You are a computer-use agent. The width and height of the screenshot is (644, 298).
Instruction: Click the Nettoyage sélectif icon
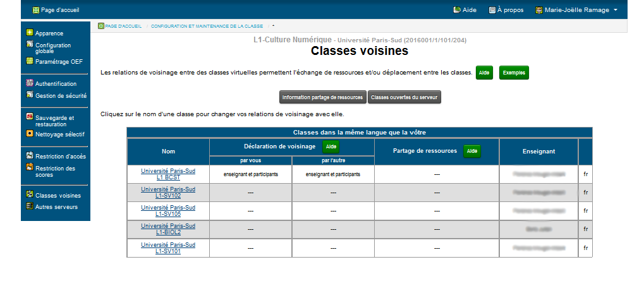tap(30, 134)
